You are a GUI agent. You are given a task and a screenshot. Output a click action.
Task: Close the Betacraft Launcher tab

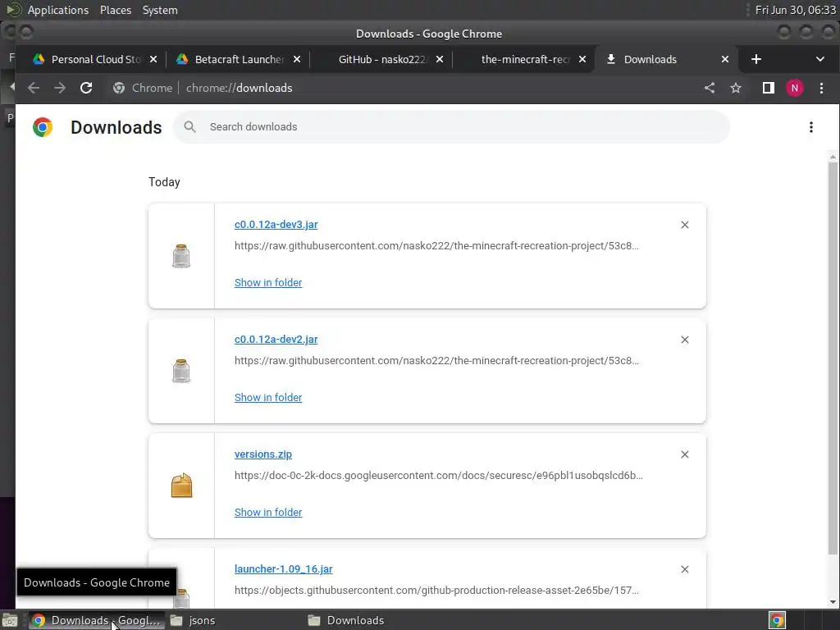point(297,59)
